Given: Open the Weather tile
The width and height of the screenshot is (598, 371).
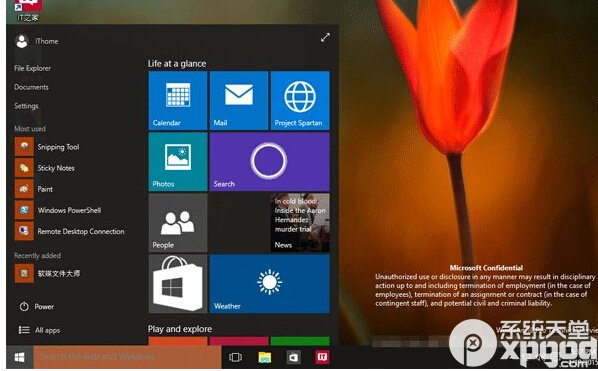Looking at the screenshot, I should (270, 284).
